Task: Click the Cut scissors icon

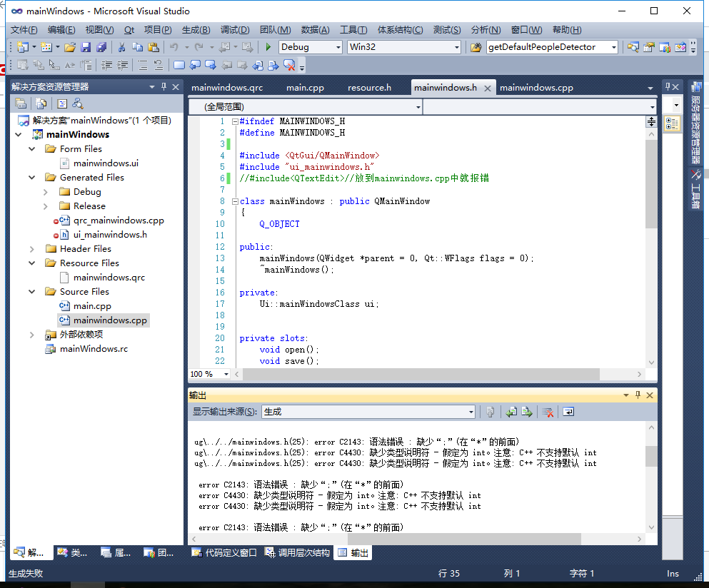Action: 121,47
